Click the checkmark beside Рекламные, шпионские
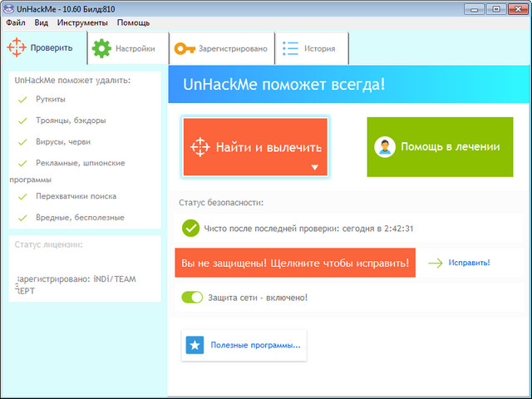 pos(22,164)
